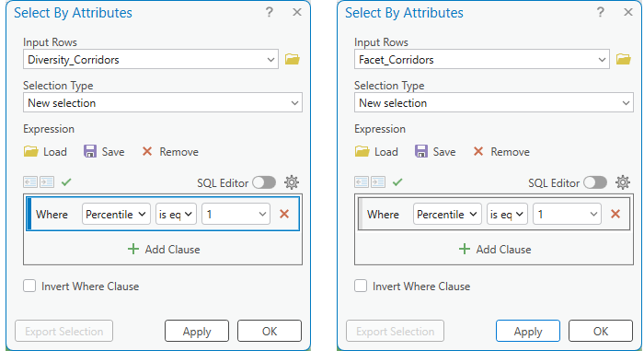Check Invert Where Clause, Facet_Corridors dialog
The width and height of the screenshot is (644, 351).
click(361, 286)
